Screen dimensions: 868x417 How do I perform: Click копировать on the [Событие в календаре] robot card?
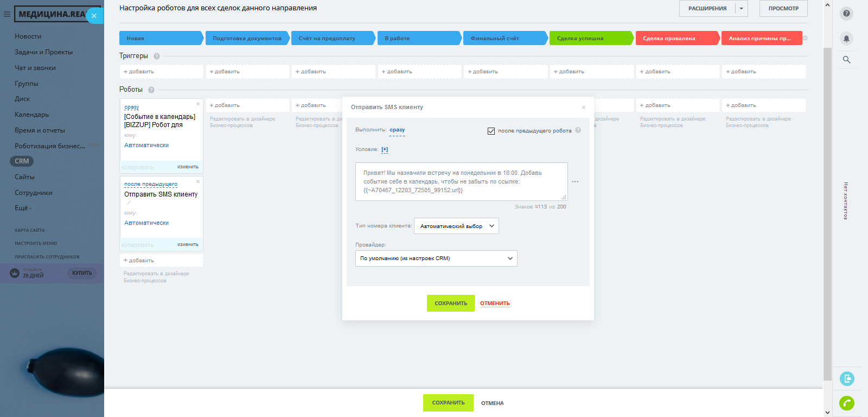tap(138, 167)
